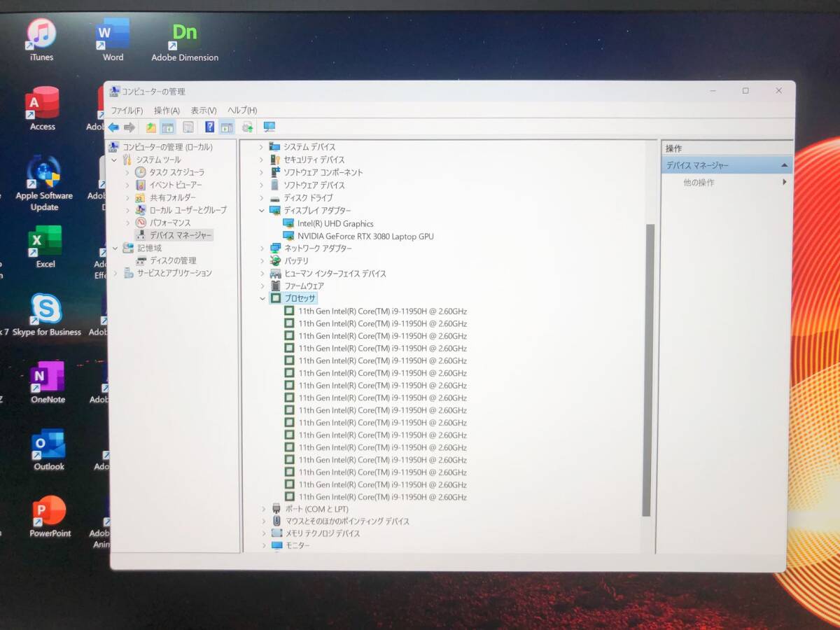Select the モニター category
Image resolution: width=840 pixels, height=630 pixels.
(297, 545)
